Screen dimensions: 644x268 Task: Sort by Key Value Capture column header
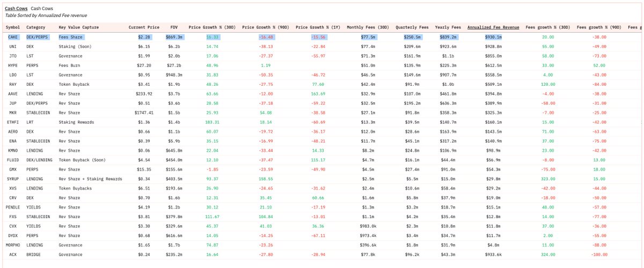pyautogui.click(x=78, y=27)
